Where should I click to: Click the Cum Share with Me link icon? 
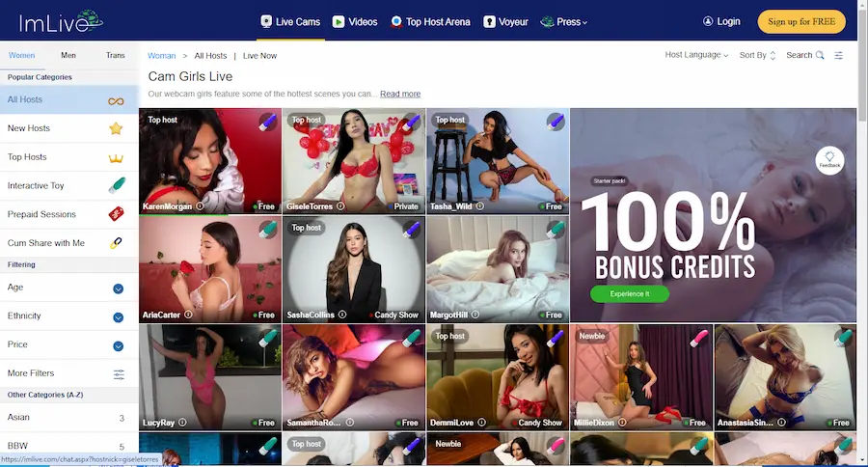pos(117,242)
